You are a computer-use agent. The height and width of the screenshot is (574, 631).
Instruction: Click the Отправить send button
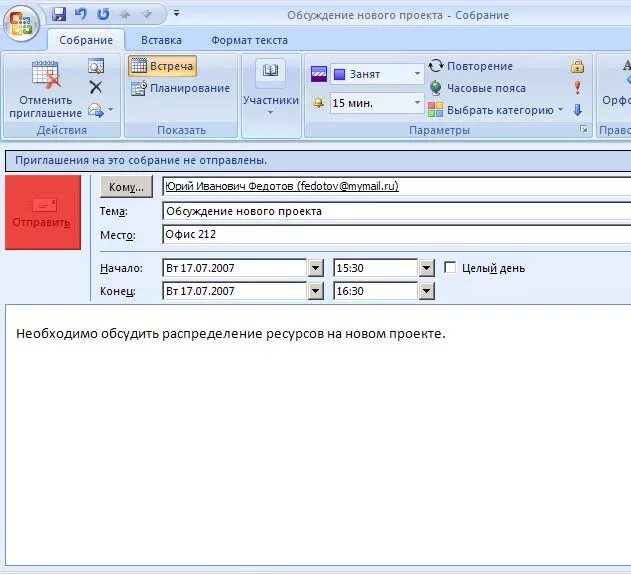pos(43,213)
